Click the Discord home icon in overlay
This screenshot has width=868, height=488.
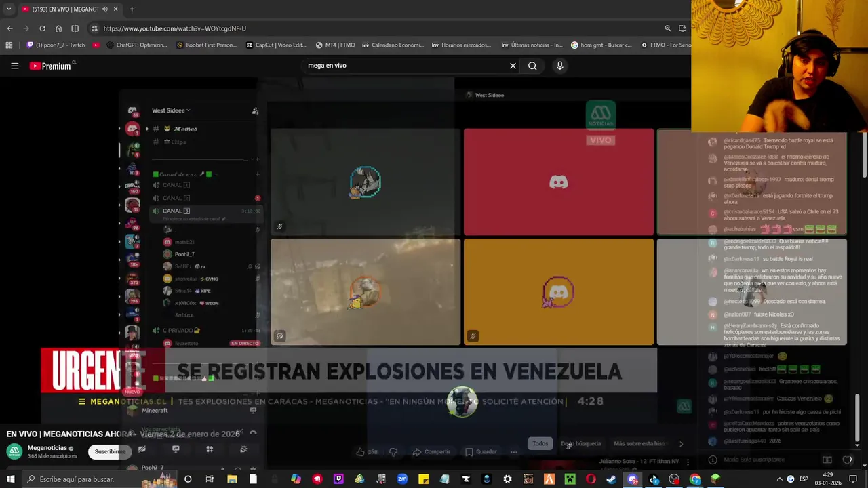pos(132,110)
